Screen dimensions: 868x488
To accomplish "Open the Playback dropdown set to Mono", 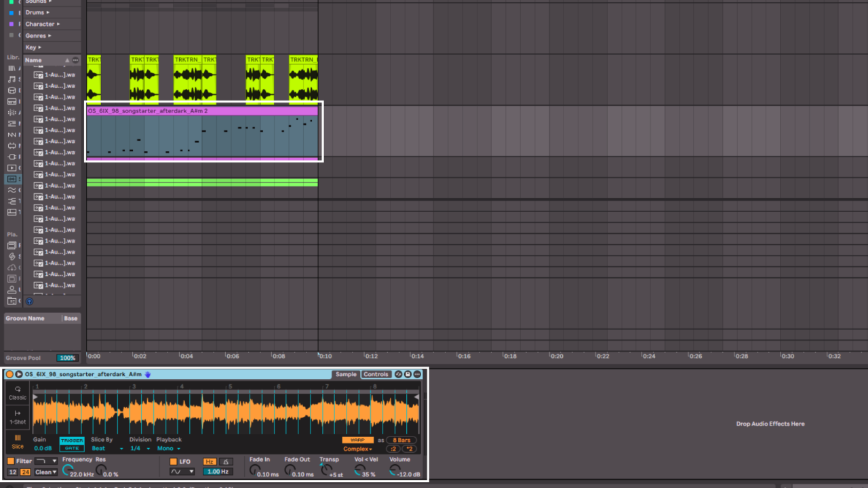I will click(x=169, y=448).
